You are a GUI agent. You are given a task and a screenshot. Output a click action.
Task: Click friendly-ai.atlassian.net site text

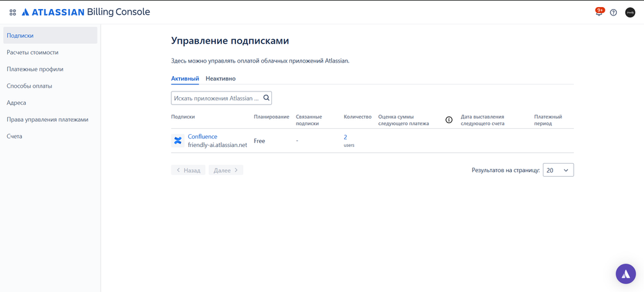[x=217, y=145]
